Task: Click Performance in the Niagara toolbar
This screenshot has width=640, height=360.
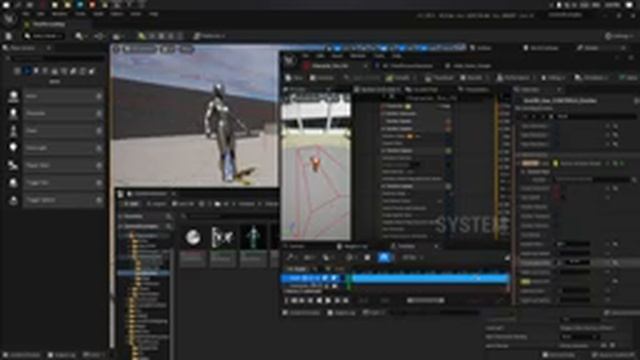Action: (514, 78)
